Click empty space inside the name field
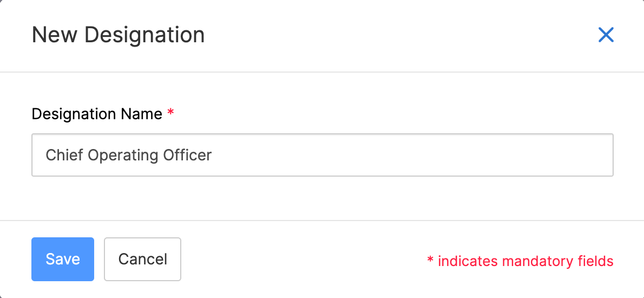Screen dimensions: 644x298 (411, 155)
